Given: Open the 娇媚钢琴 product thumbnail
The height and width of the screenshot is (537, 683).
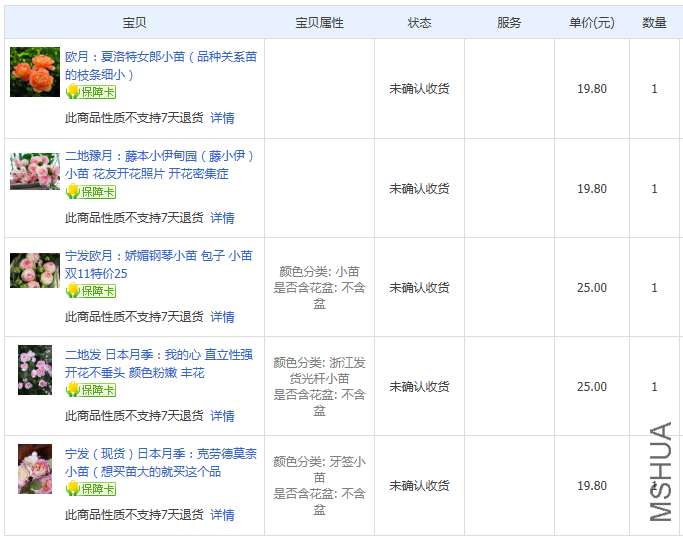Looking at the screenshot, I should (35, 270).
